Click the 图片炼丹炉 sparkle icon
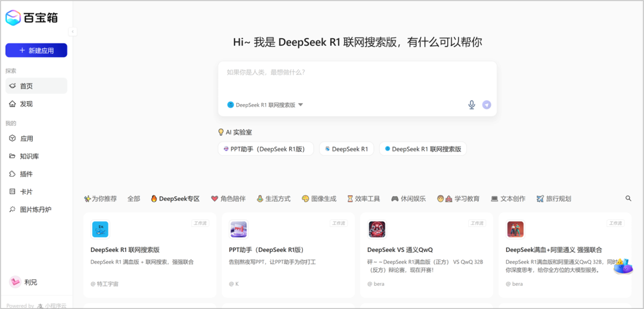The width and height of the screenshot is (644, 309). 13,210
